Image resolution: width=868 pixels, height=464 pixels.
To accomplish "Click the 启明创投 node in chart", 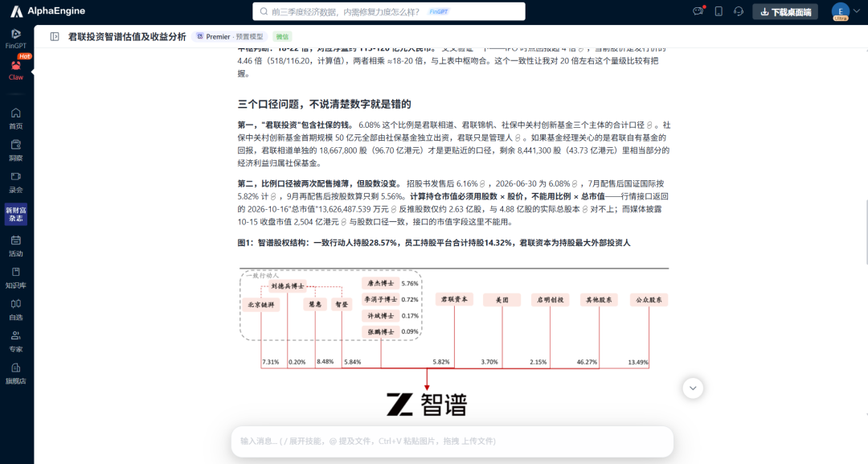I will tap(550, 300).
